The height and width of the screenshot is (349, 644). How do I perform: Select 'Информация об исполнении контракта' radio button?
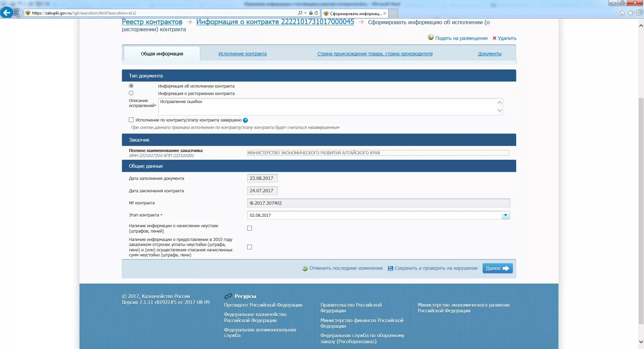[x=131, y=86]
